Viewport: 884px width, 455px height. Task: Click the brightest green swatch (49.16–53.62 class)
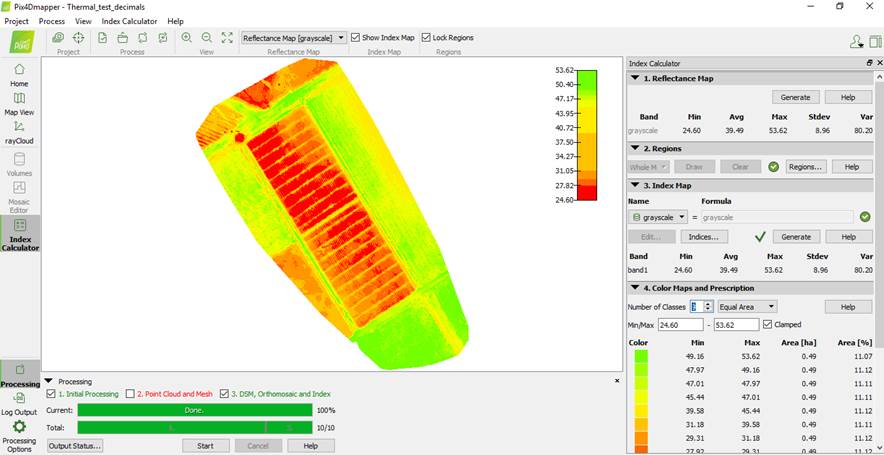pos(640,356)
